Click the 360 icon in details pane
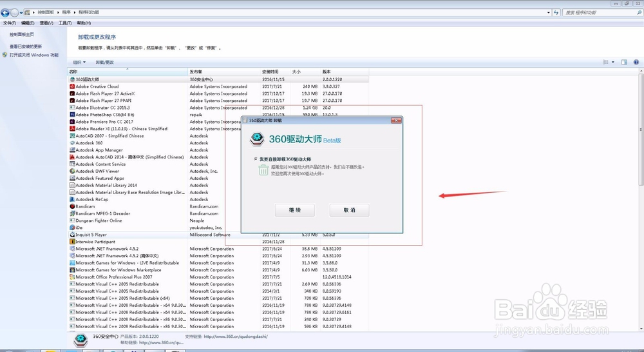 [x=80, y=340]
